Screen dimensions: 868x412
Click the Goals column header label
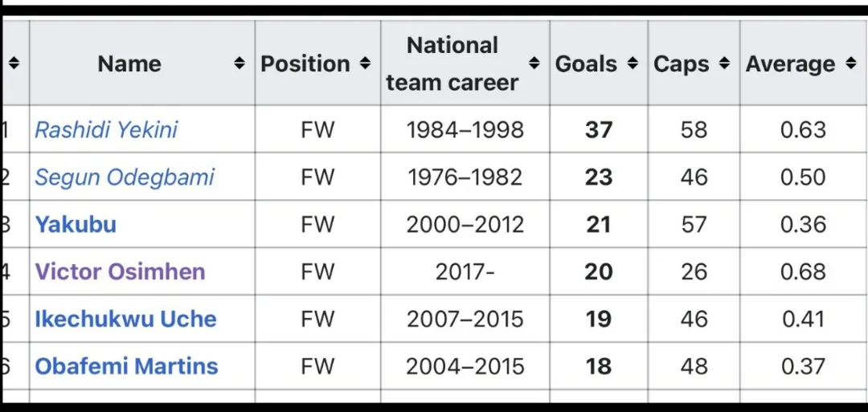[586, 63]
